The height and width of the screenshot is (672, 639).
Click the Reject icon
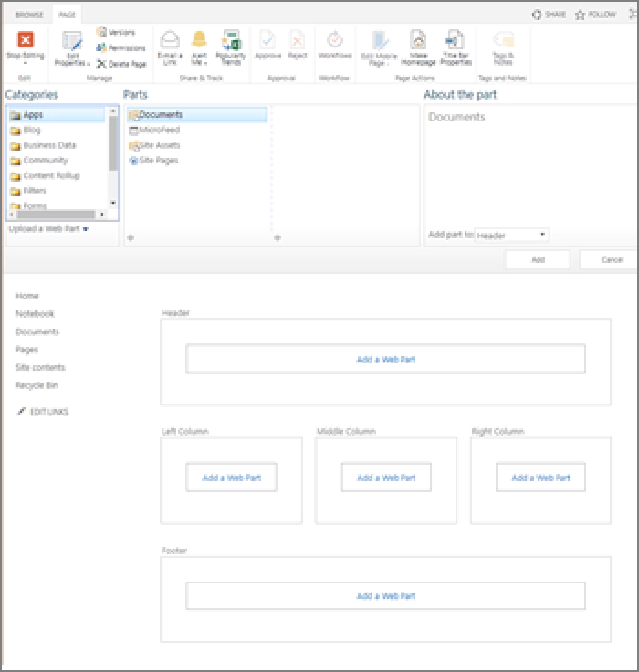pyautogui.click(x=298, y=40)
